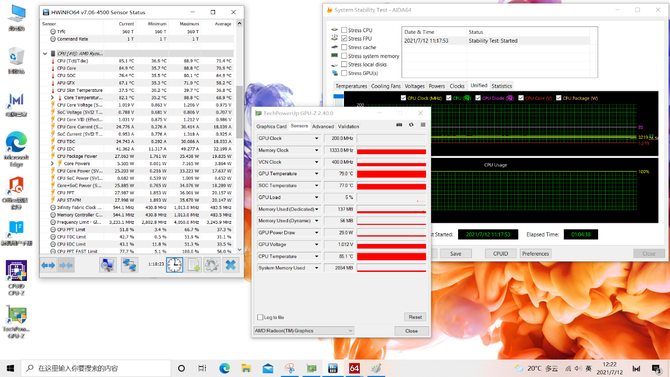Toggle CPU Package (W) graph checkbox
The image size is (670, 377).
558,98
